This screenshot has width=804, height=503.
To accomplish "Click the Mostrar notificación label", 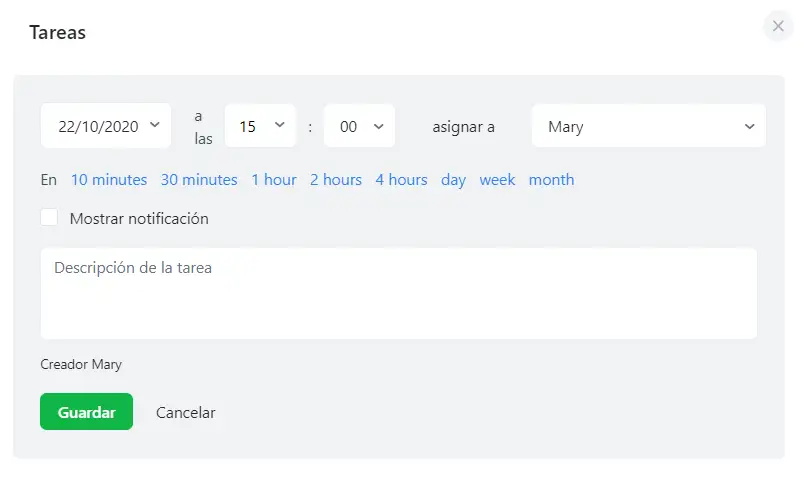I will (x=139, y=218).
